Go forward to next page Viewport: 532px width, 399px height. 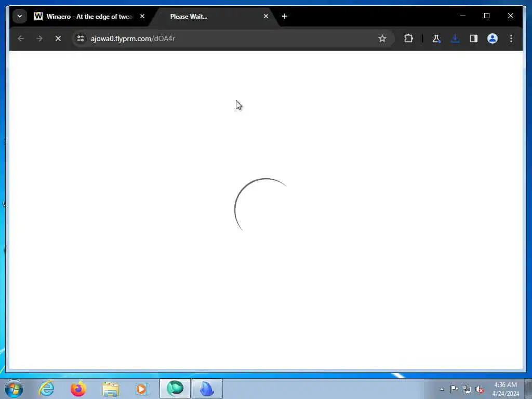pos(39,38)
